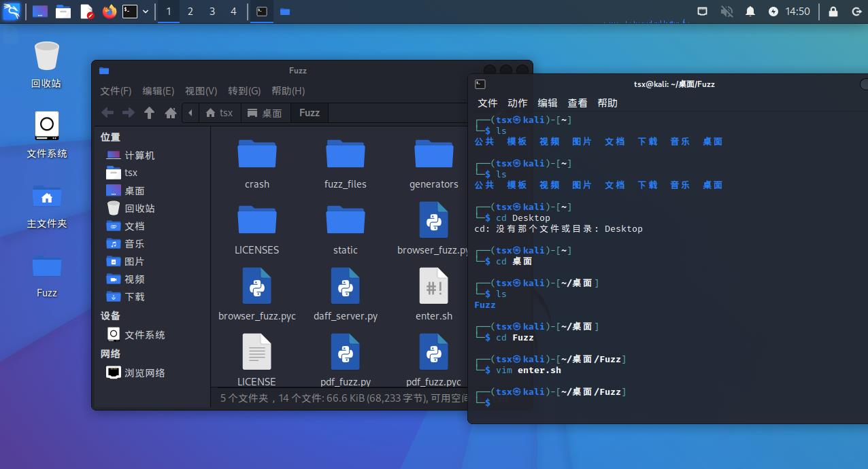This screenshot has height=469, width=868.
Task: Select the 主文件夹 desktop icon
Action: pos(46,205)
